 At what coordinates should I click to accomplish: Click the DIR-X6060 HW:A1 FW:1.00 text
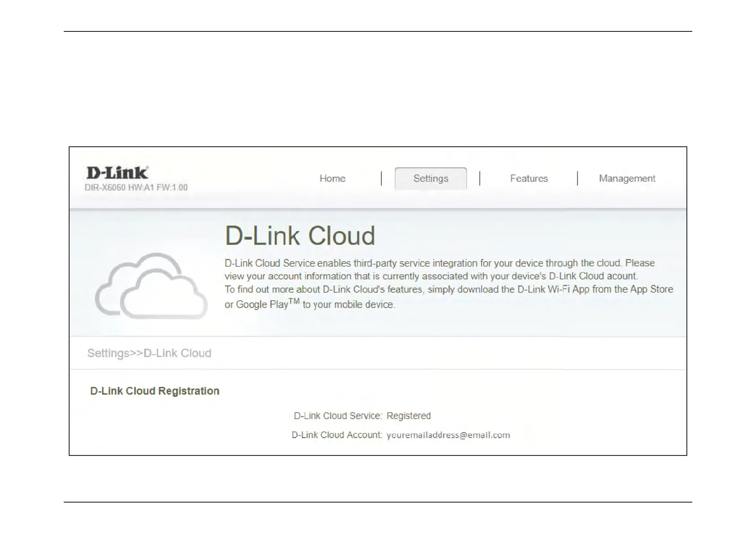pyautogui.click(x=136, y=188)
